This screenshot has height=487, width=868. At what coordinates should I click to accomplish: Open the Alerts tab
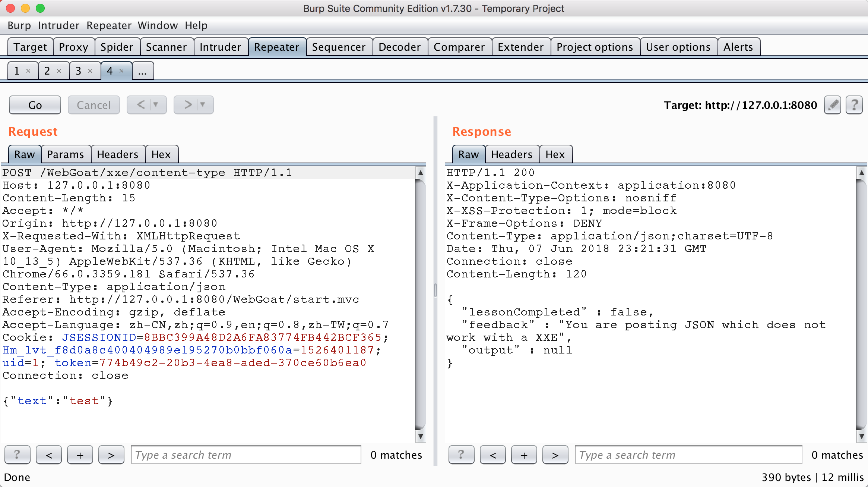click(738, 47)
